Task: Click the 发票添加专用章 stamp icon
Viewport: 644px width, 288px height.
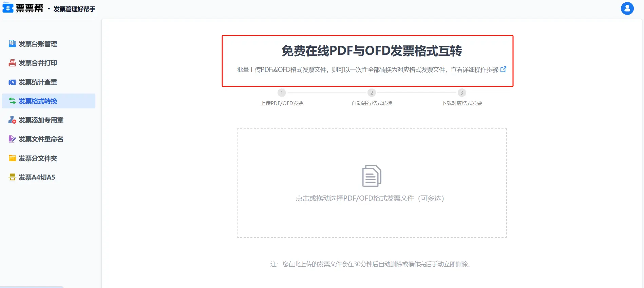Action: (x=12, y=120)
